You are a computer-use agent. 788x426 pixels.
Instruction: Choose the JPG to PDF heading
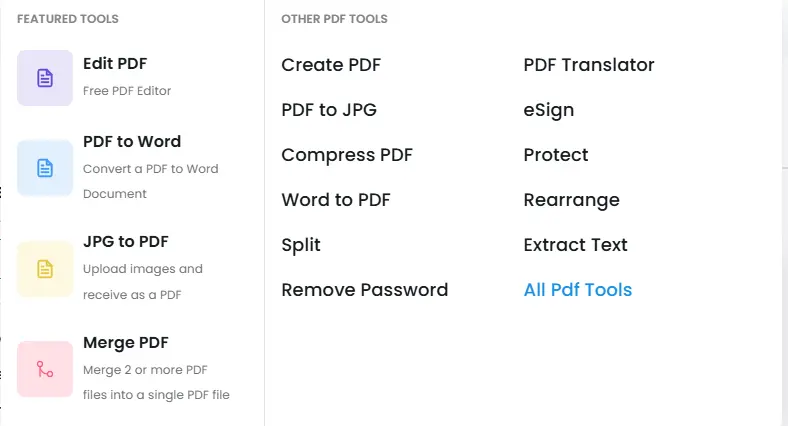(126, 242)
